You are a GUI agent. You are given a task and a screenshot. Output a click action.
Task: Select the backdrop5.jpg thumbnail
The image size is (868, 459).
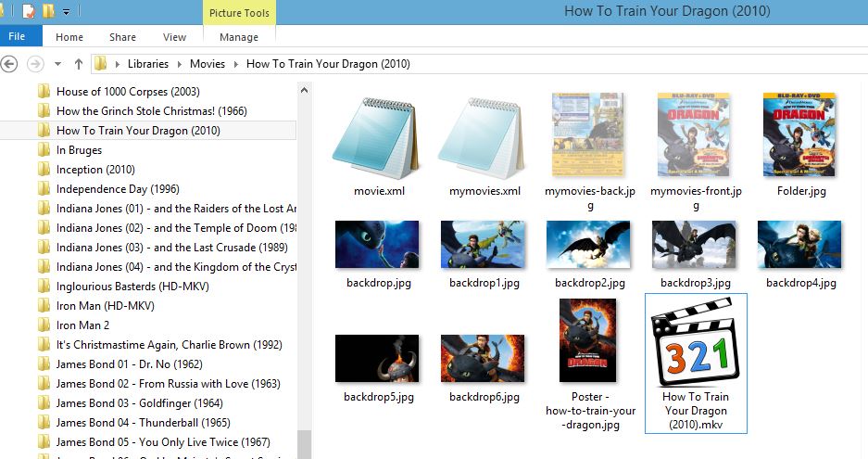(x=377, y=358)
